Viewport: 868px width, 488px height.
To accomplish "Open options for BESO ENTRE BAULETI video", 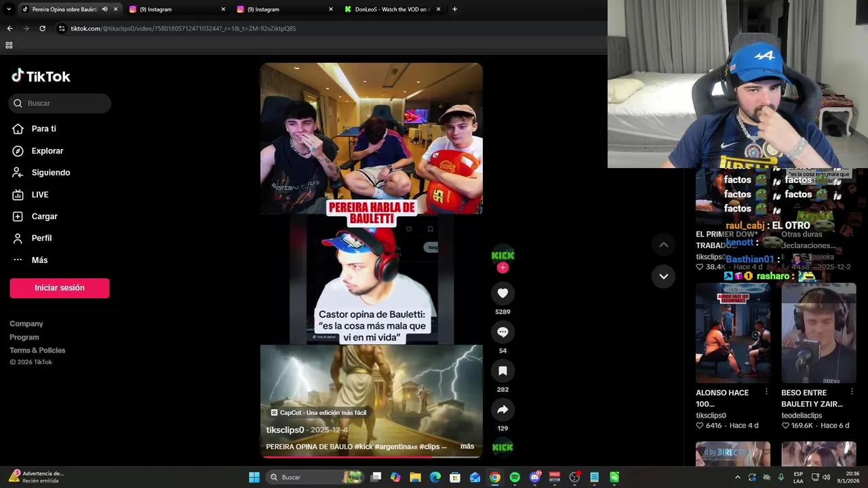I will (852, 392).
